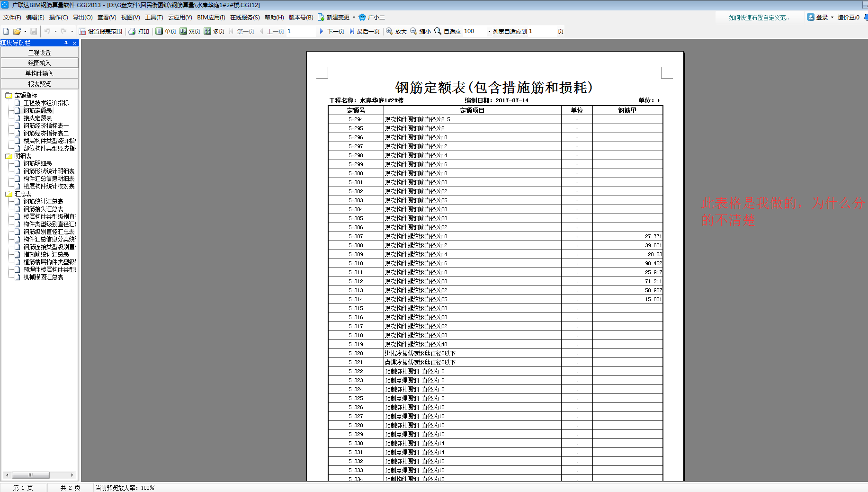
Task: Open the 帮助(H) menu
Action: [274, 18]
